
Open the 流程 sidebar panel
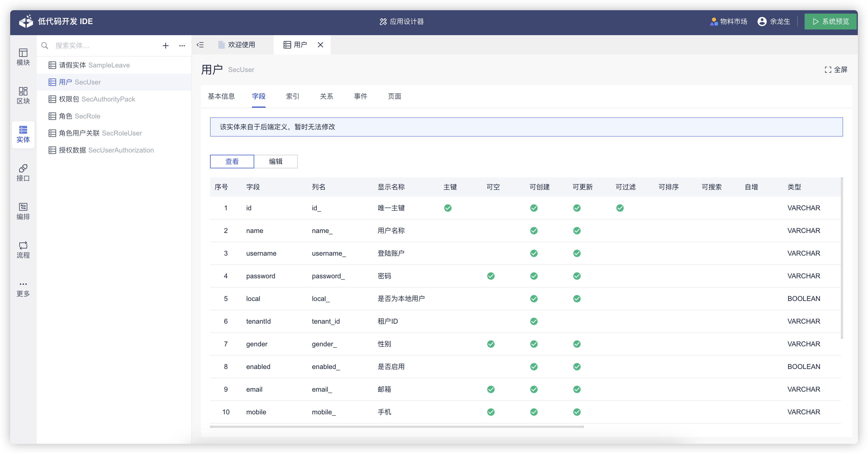pos(23,250)
